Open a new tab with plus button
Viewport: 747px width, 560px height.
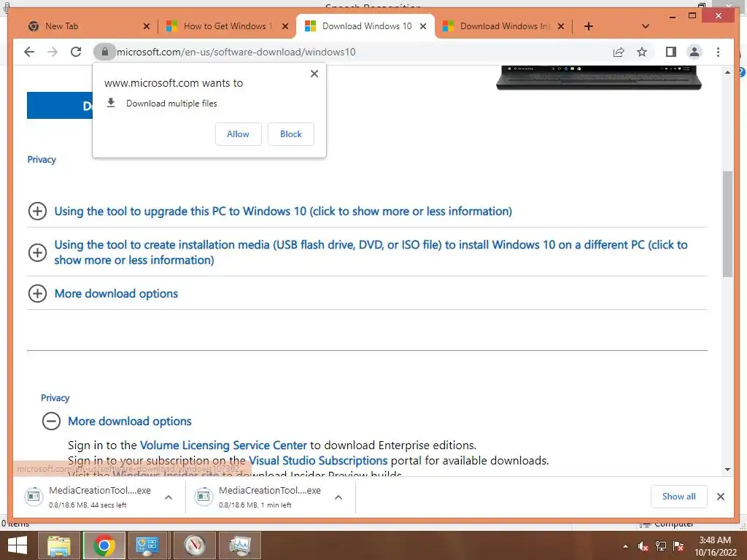click(x=589, y=26)
